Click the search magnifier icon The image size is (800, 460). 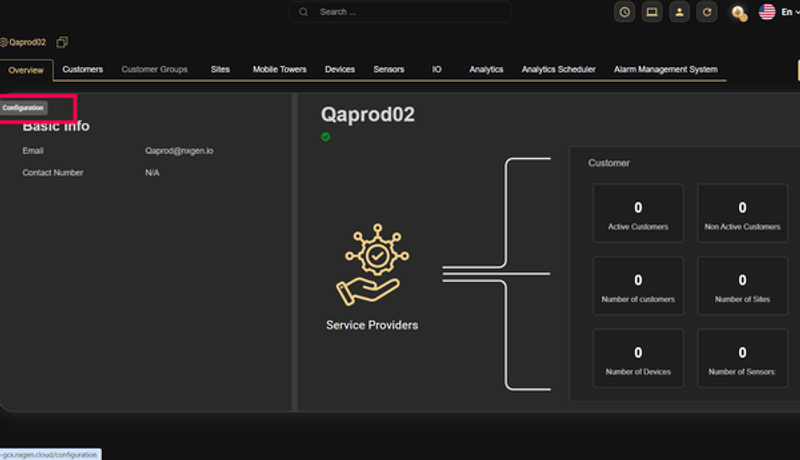pos(304,12)
